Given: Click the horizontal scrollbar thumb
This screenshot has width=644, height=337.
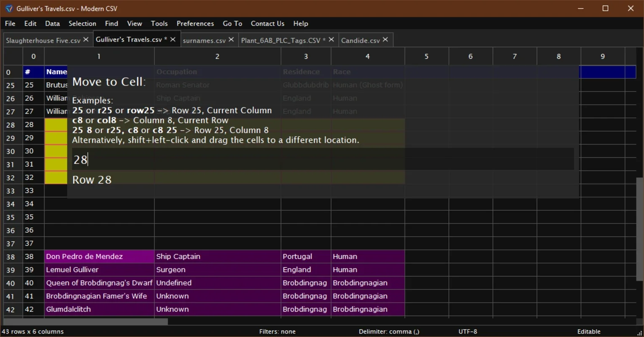Looking at the screenshot, I should (86, 321).
